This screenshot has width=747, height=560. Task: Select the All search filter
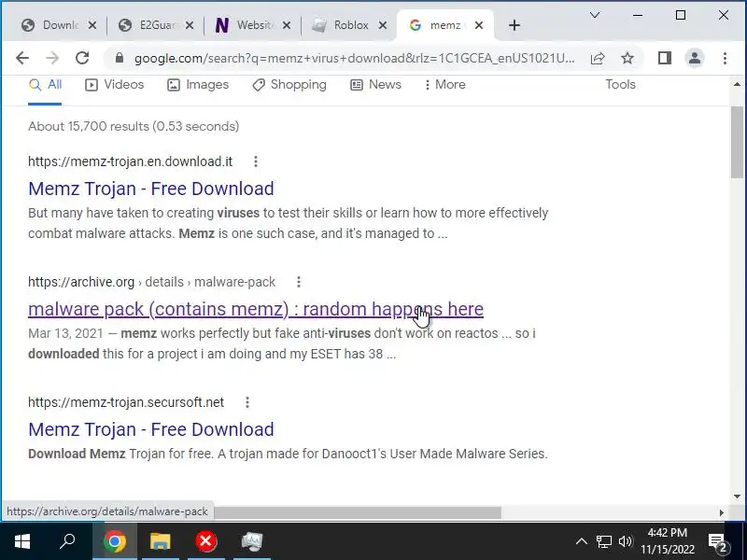tap(45, 85)
